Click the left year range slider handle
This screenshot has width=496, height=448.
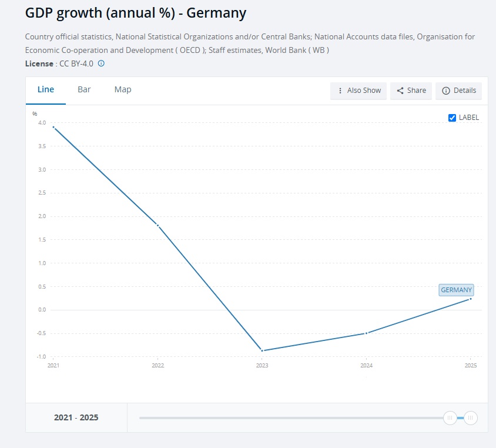pos(450,418)
